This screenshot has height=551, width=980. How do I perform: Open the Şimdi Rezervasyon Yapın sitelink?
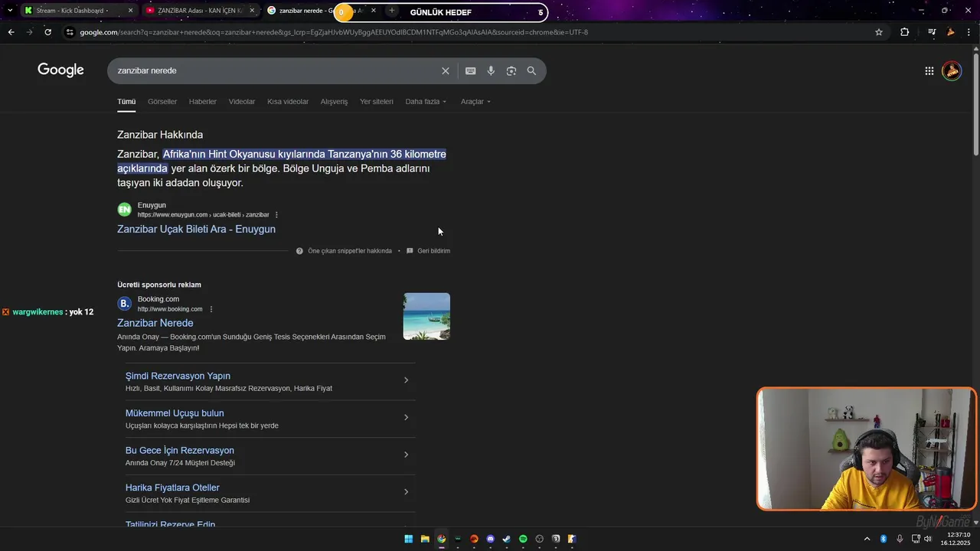[178, 376]
